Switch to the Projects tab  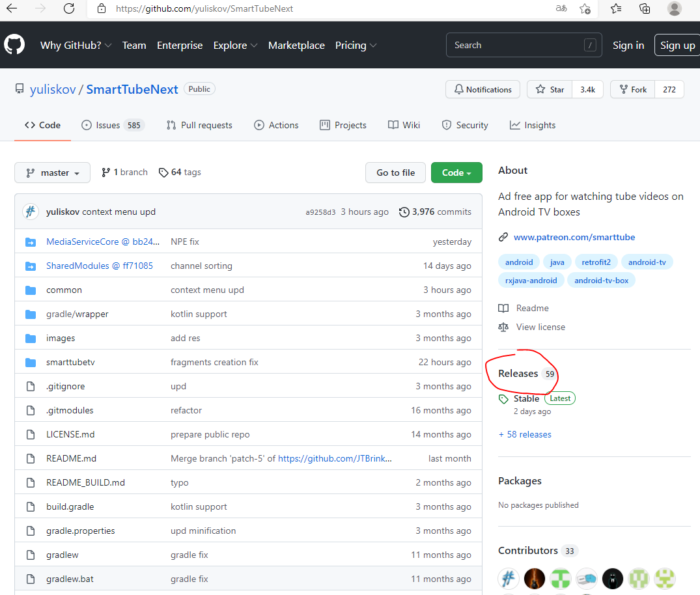pos(343,125)
